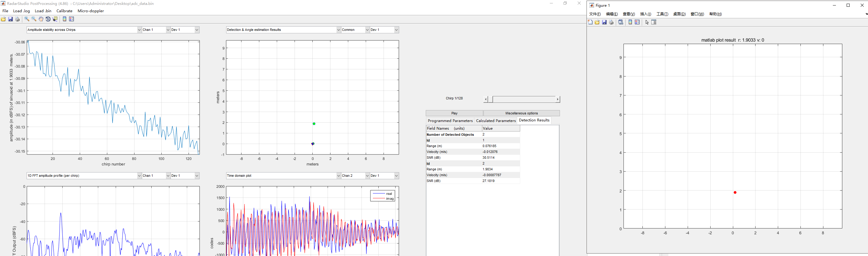This screenshot has height=256, width=868.
Task: Open the Micro-doppler menu
Action: [91, 11]
